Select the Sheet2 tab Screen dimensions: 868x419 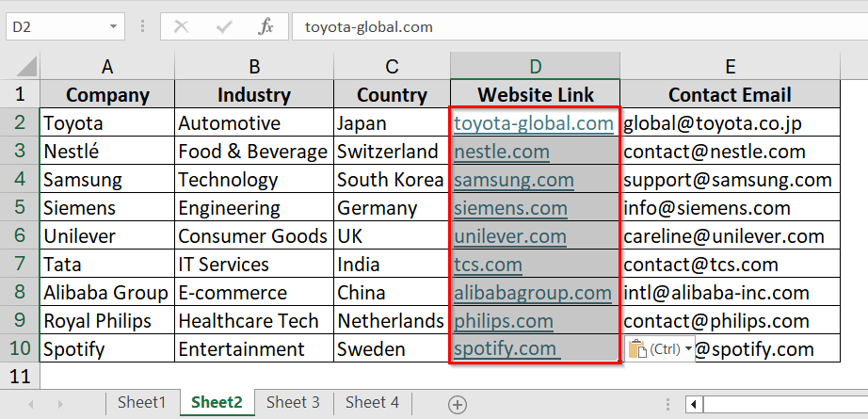coord(217,402)
